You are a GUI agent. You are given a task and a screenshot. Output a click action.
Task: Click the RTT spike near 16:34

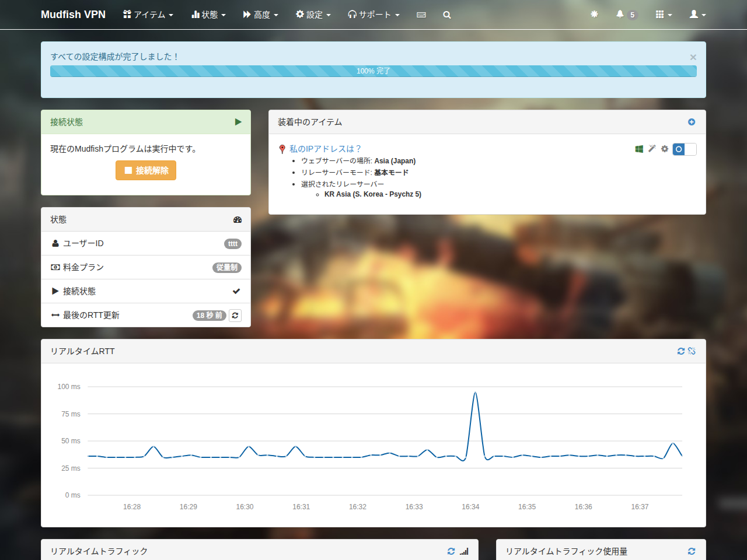pyautogui.click(x=475, y=393)
